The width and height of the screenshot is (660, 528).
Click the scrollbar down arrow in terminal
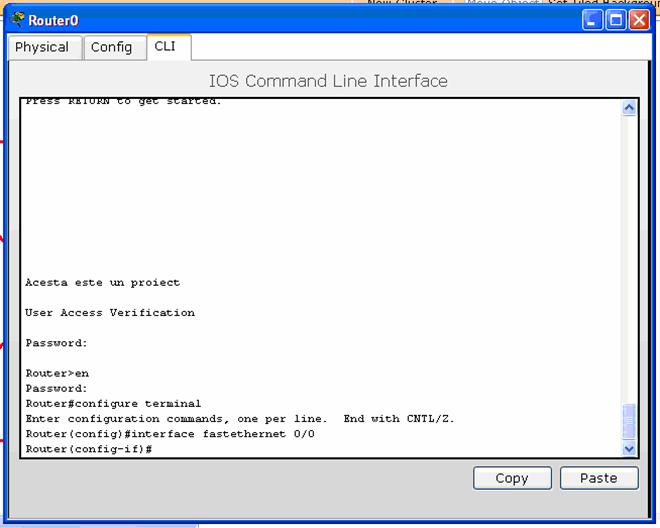click(629, 449)
